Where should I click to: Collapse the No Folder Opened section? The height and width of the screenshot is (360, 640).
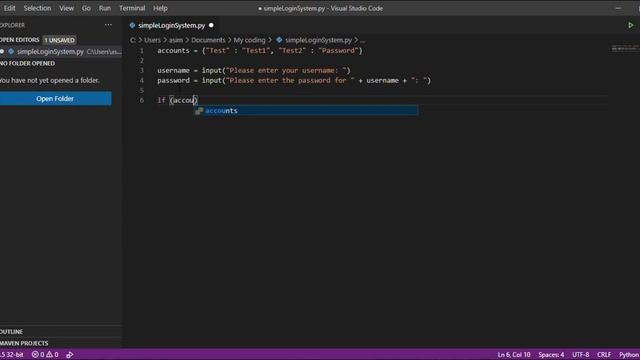pos(27,63)
